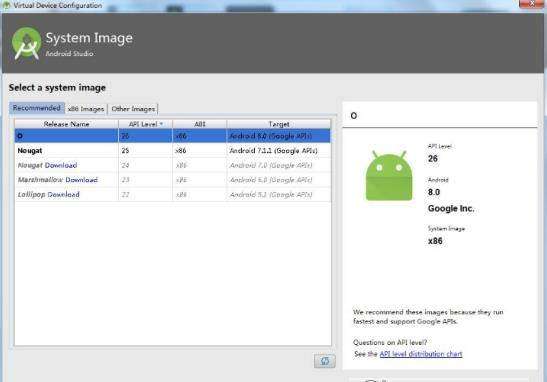The image size is (547, 382).
Task: Select the Recommended tab
Action: pos(37,108)
